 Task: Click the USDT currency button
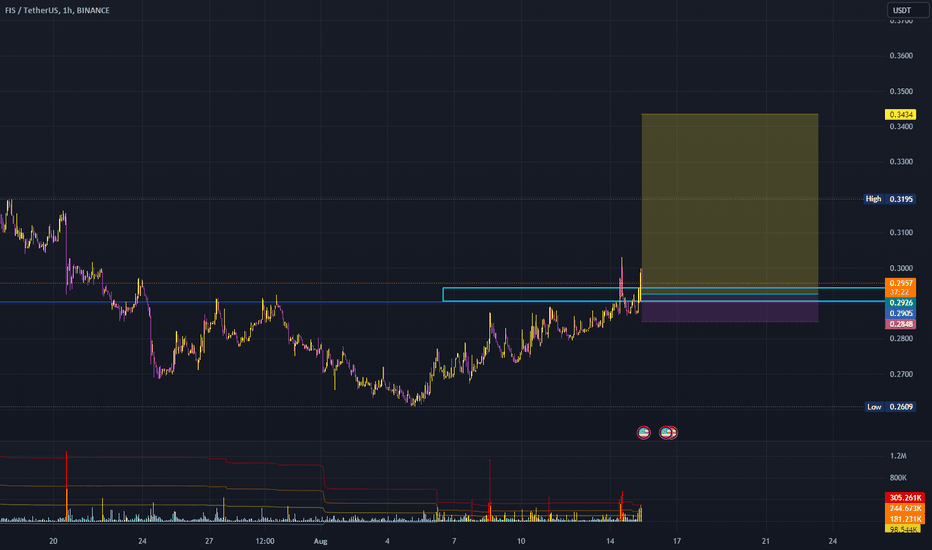[908, 10]
